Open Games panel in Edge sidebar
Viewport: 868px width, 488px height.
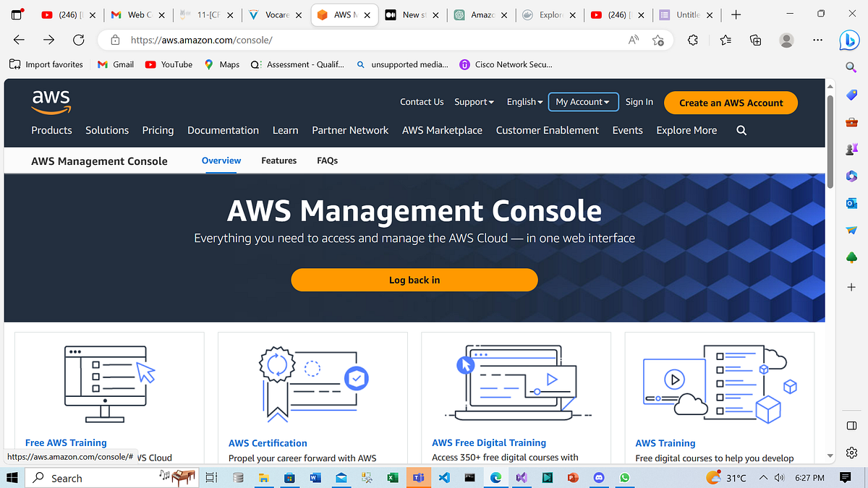851,149
